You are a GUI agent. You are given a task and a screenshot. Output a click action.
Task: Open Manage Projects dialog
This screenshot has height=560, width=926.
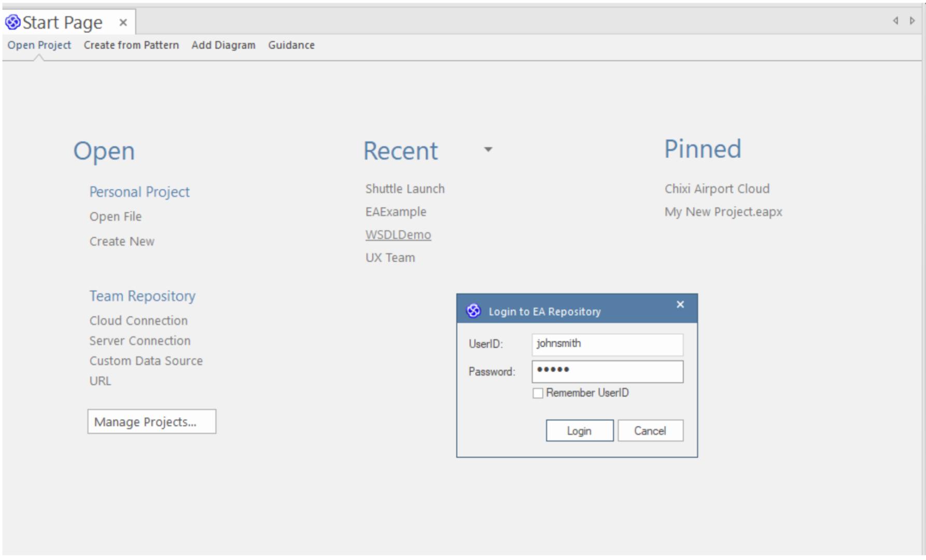click(151, 422)
